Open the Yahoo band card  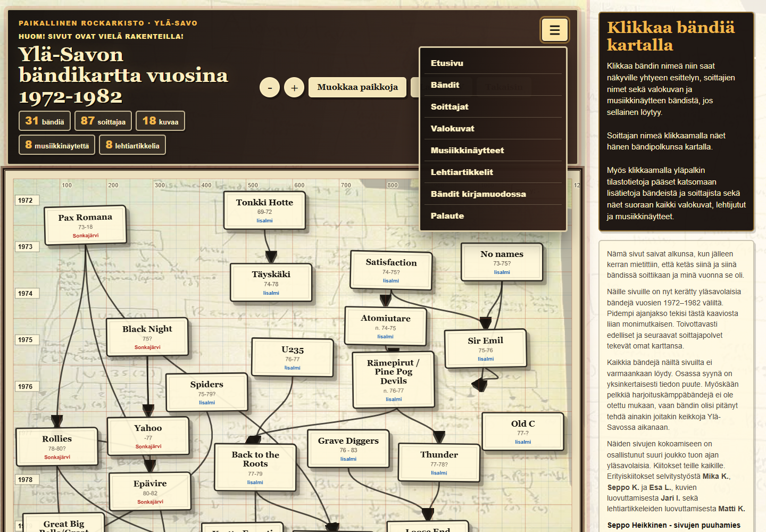coord(148,436)
